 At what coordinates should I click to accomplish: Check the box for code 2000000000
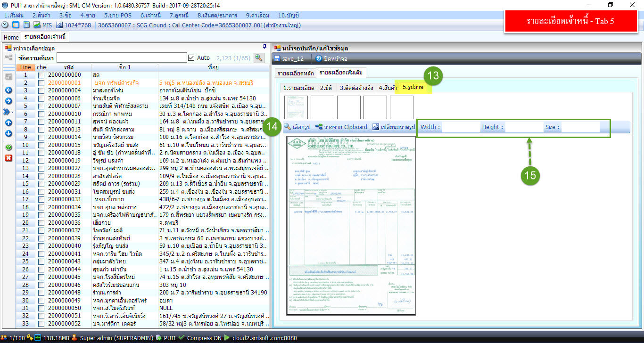[x=41, y=75]
